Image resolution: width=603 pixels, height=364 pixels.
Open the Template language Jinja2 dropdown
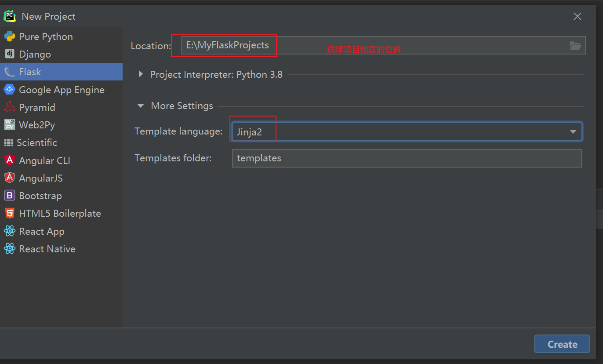coord(407,131)
